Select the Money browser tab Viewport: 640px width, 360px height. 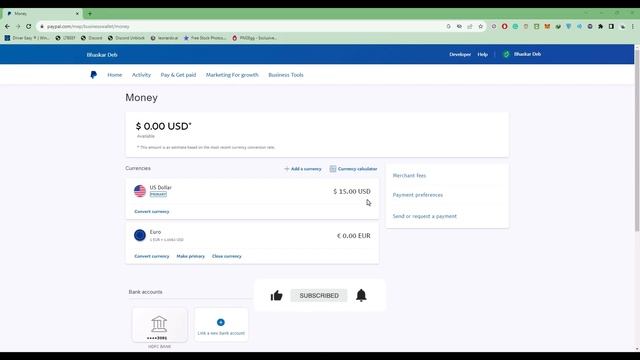tap(42, 13)
